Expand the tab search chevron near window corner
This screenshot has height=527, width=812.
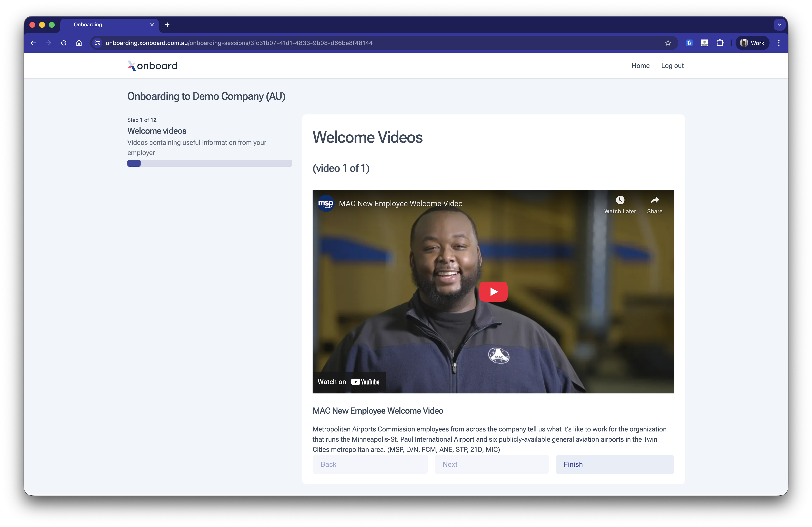[779, 24]
